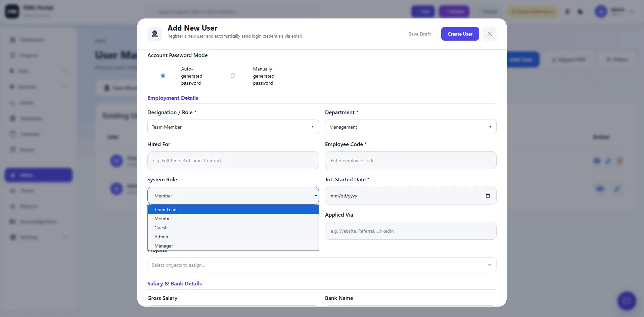644x317 pixels.
Task: Click the edit pencil icon in second user row
Action: coord(617,189)
